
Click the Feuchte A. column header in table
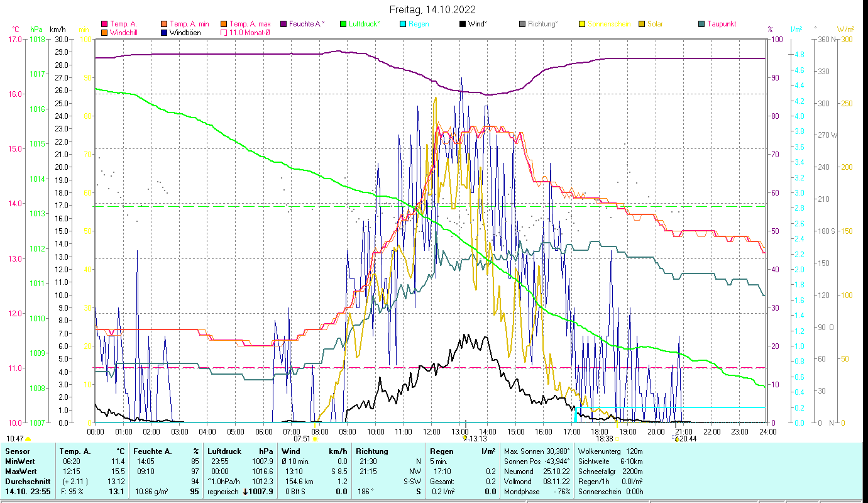(153, 451)
